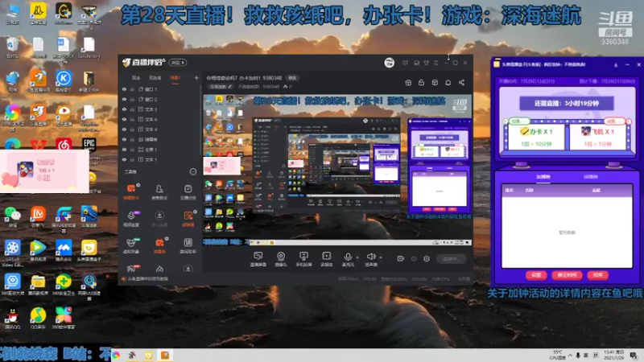Click the 连接中 start stream button
Viewport: 644px width, 362px height.
click(x=452, y=258)
